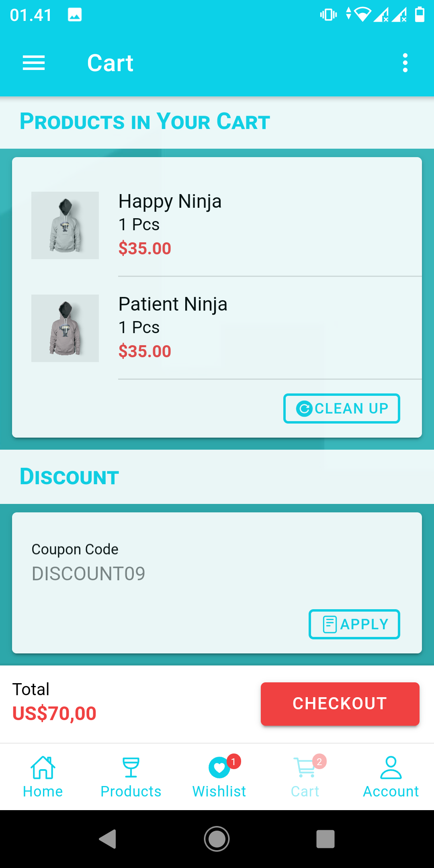434x868 pixels.
Task: Open the Patient Ninja product name
Action: pyautogui.click(x=173, y=304)
